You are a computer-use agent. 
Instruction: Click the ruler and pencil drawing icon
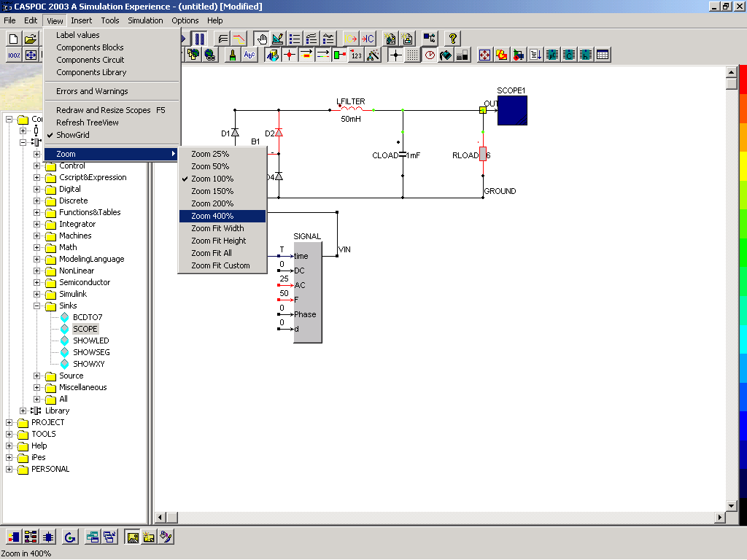pos(278,39)
